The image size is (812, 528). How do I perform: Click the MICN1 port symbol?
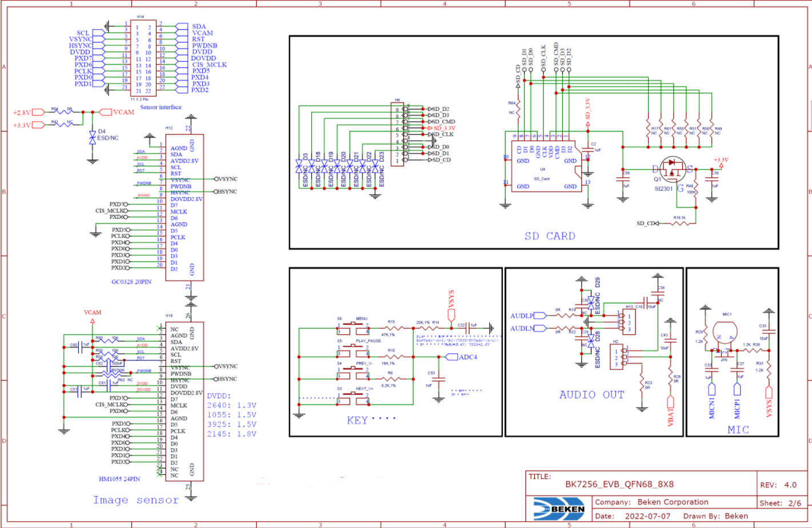712,400
